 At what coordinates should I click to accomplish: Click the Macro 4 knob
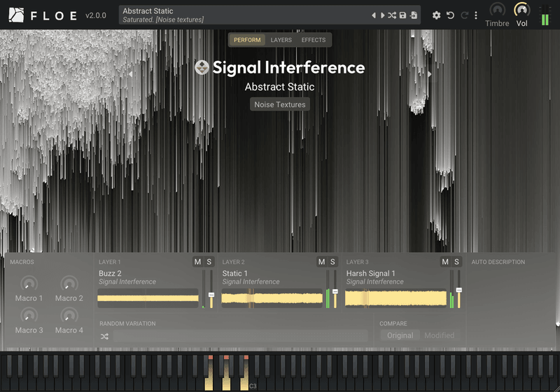coord(69,316)
